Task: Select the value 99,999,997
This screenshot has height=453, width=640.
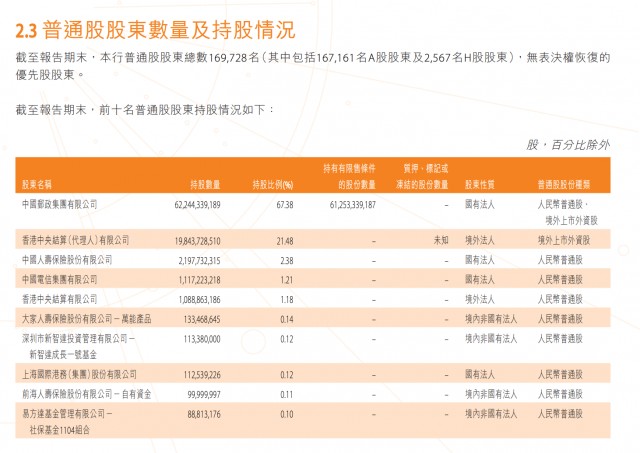Action: coord(204,395)
